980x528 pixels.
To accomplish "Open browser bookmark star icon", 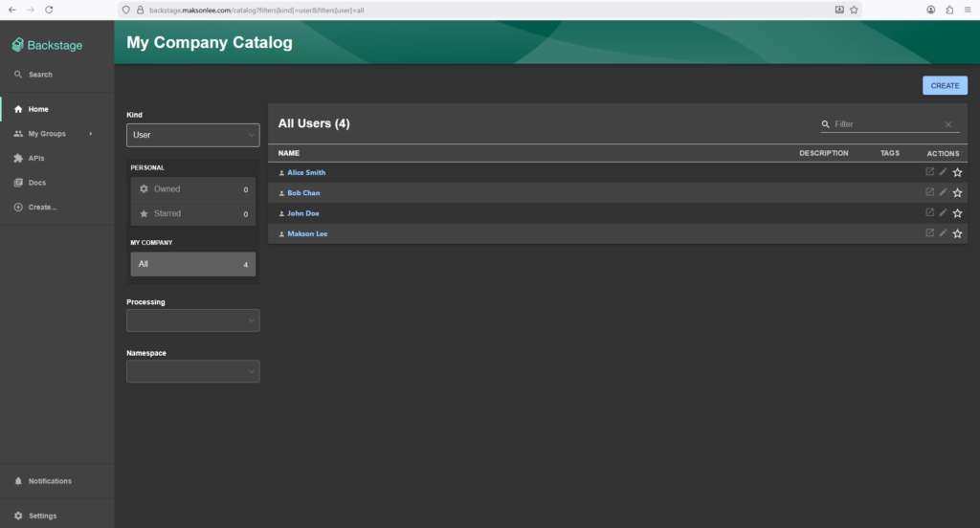I will point(854,9).
